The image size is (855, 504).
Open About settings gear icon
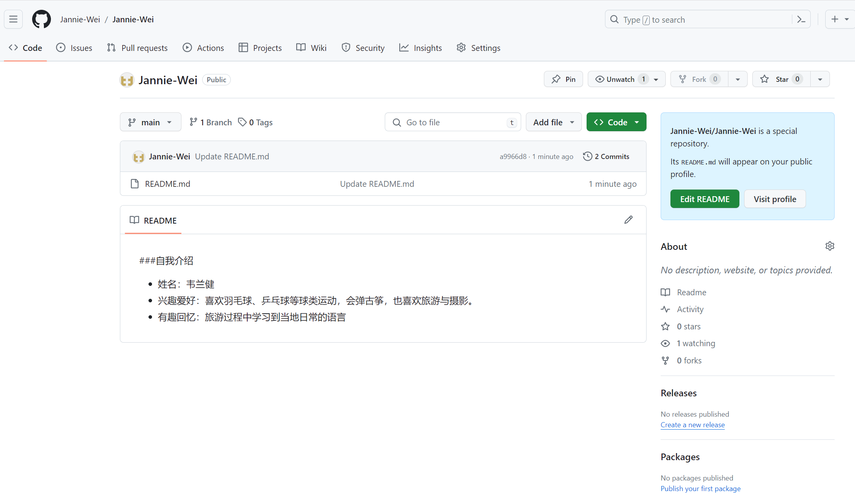tap(830, 246)
